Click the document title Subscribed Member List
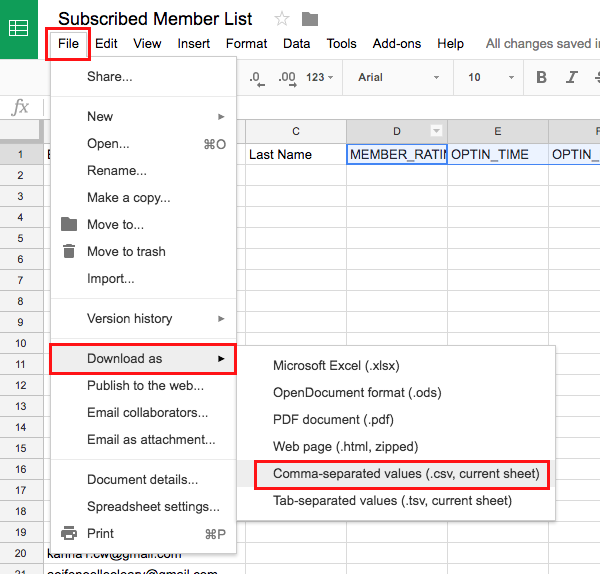 (x=155, y=19)
